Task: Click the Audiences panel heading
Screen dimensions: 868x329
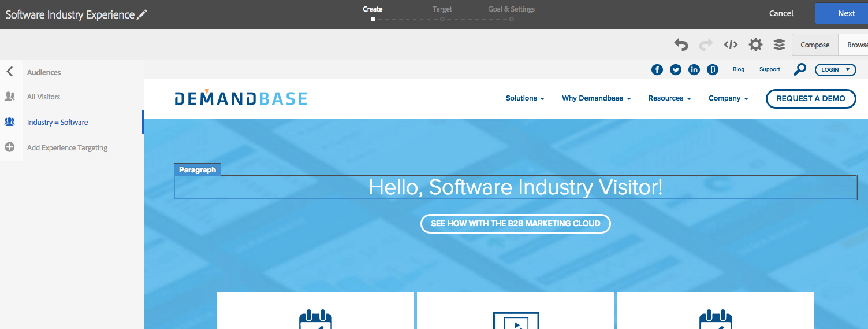Action: click(x=44, y=72)
